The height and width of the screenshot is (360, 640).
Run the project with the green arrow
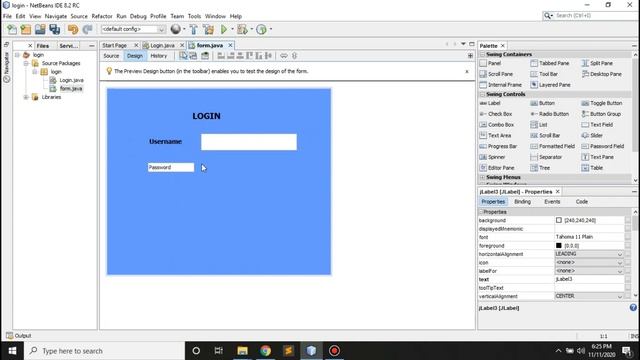tap(224, 29)
